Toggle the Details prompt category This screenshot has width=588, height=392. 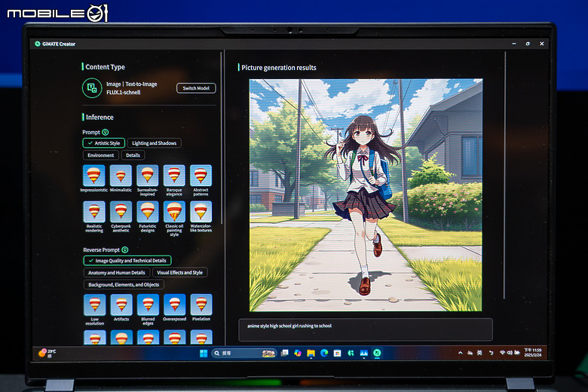point(133,155)
